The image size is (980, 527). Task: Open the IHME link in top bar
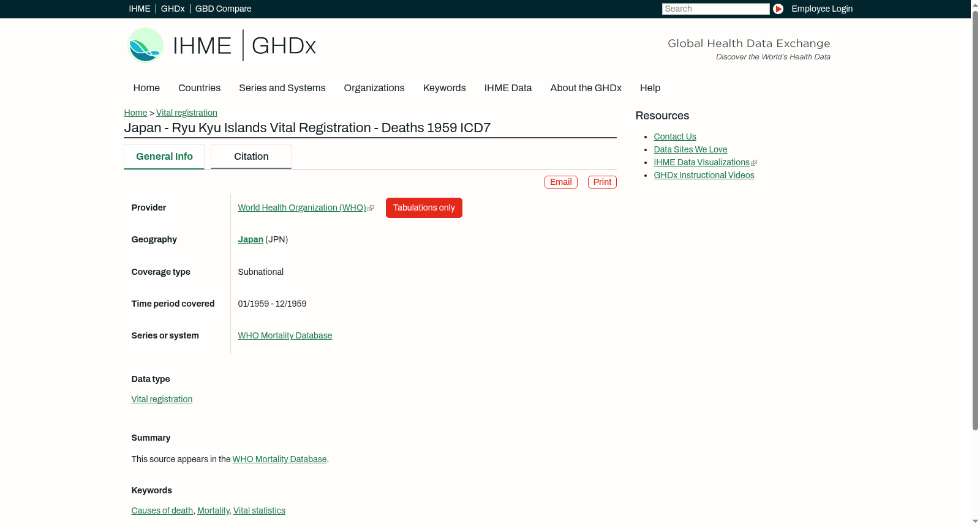pyautogui.click(x=140, y=9)
